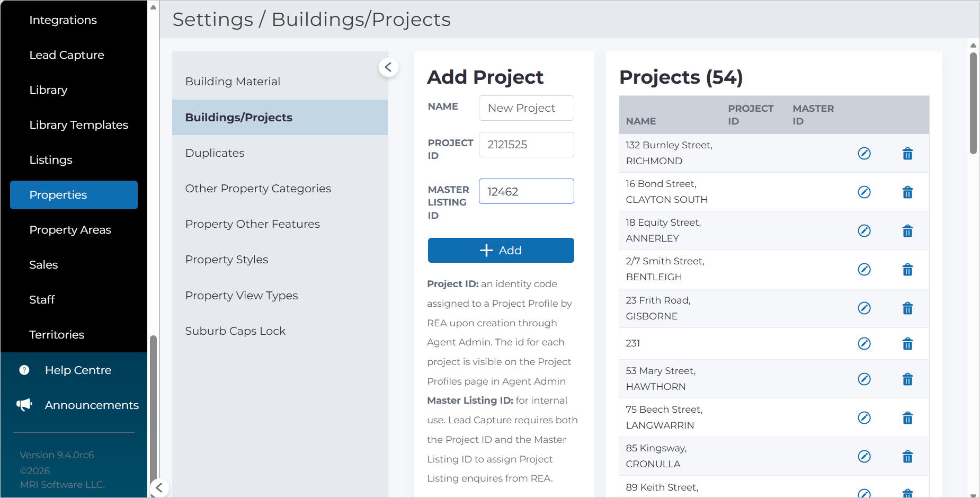Open Library Templates from the sidebar
980x498 pixels.
tap(78, 125)
